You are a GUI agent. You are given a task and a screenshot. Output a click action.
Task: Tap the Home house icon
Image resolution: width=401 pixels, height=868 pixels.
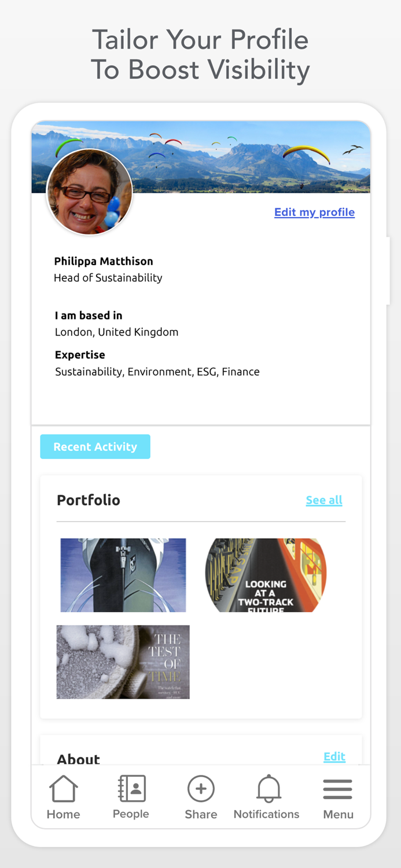pyautogui.click(x=63, y=789)
